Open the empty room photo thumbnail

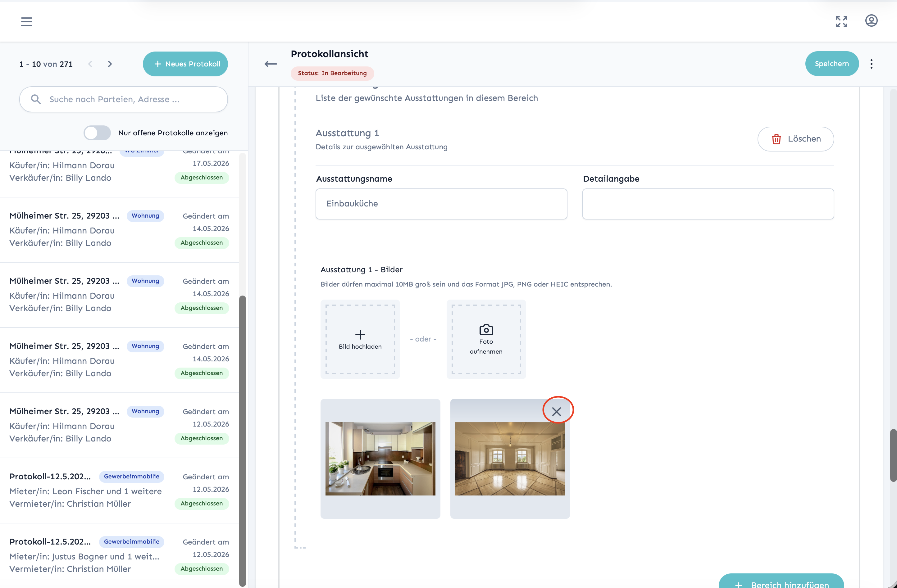[x=510, y=459]
